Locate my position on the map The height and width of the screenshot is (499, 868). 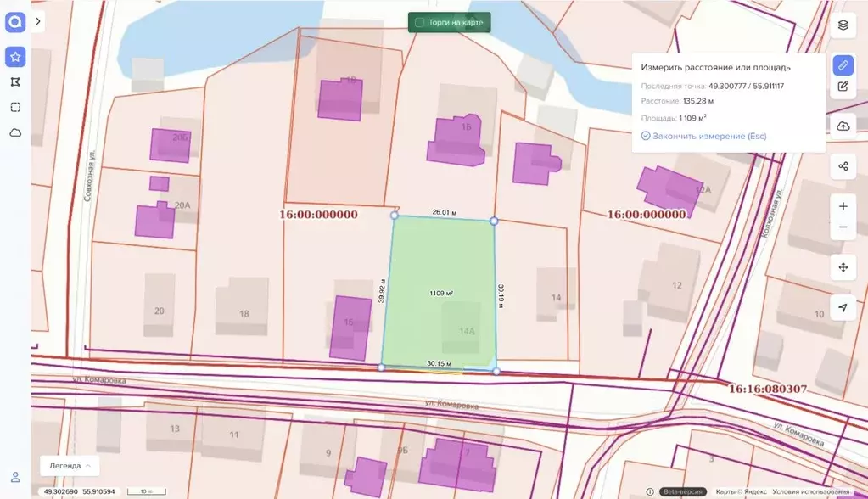843,307
